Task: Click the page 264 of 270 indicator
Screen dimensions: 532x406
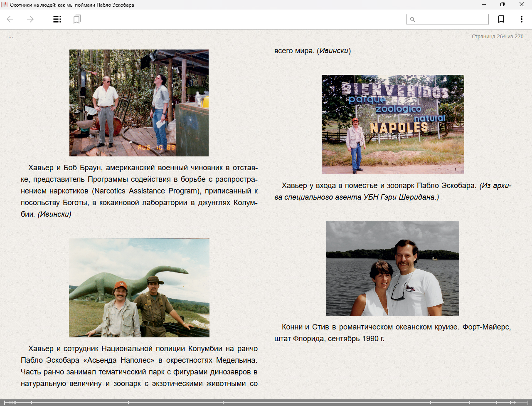Action: (x=497, y=37)
